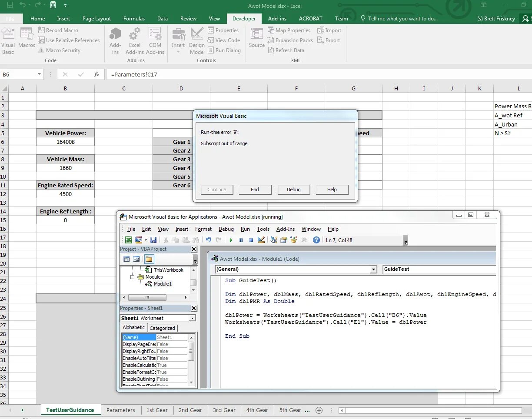This screenshot has height=419, width=532.
Task: Switch to Categorized properties tab
Action: pos(162,328)
